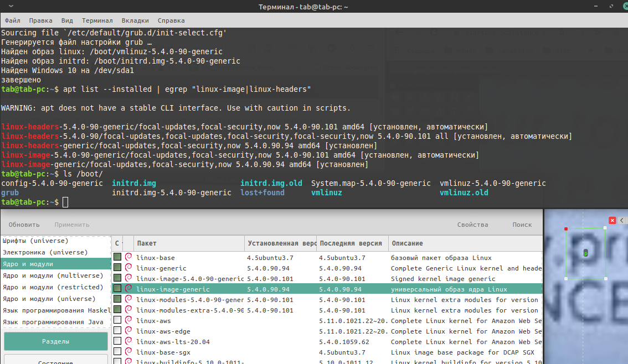Select the linux-aws-edge package name

[163, 331]
